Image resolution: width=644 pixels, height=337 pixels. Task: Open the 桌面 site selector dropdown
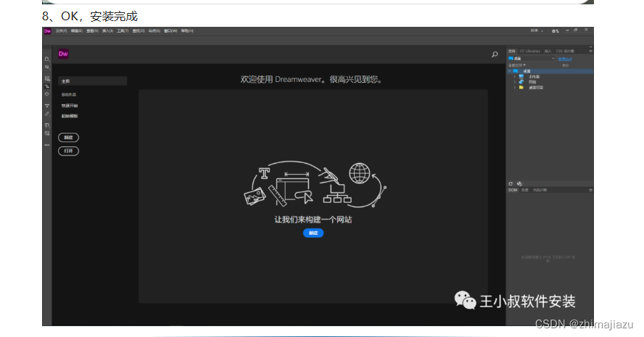tap(532, 59)
